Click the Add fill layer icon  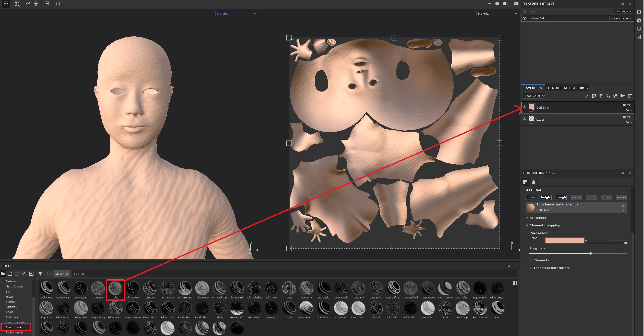pyautogui.click(x=608, y=96)
